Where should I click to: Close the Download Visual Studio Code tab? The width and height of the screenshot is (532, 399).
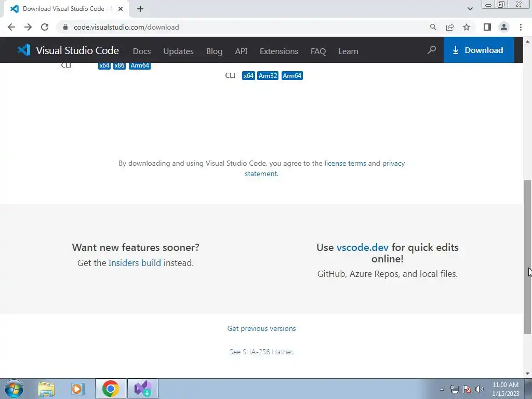tap(121, 9)
